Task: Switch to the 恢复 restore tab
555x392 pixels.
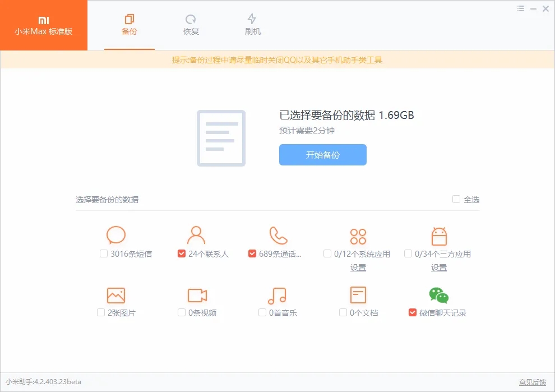Action: coord(191,25)
